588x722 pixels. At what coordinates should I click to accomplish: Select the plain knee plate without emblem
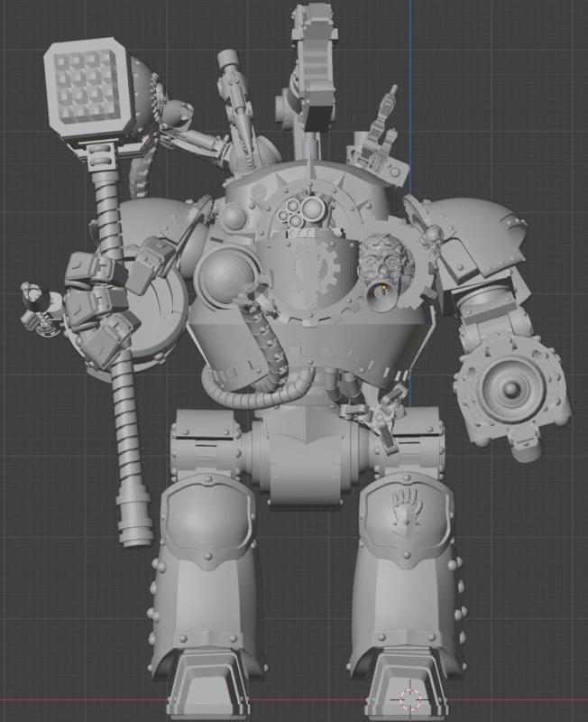(207, 520)
